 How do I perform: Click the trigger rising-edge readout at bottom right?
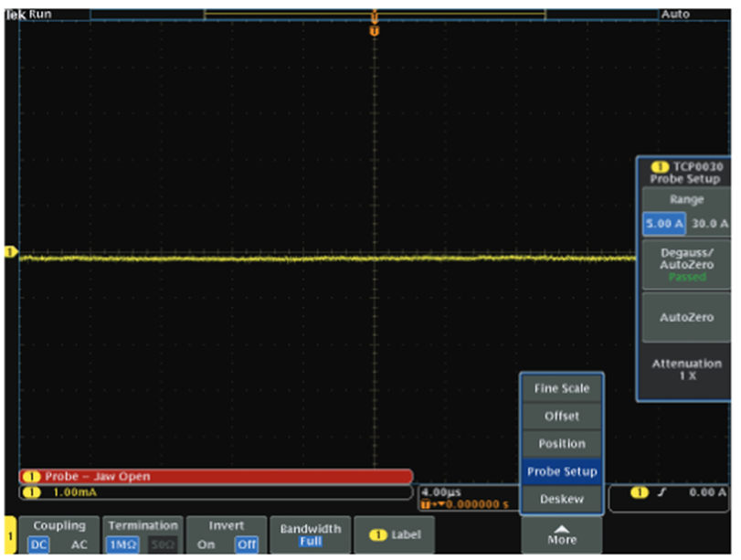(674, 493)
